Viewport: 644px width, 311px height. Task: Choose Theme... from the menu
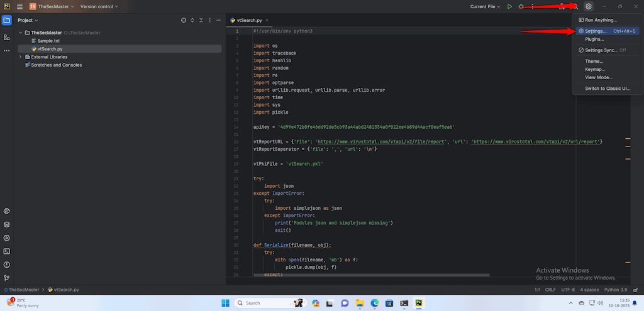click(608, 61)
